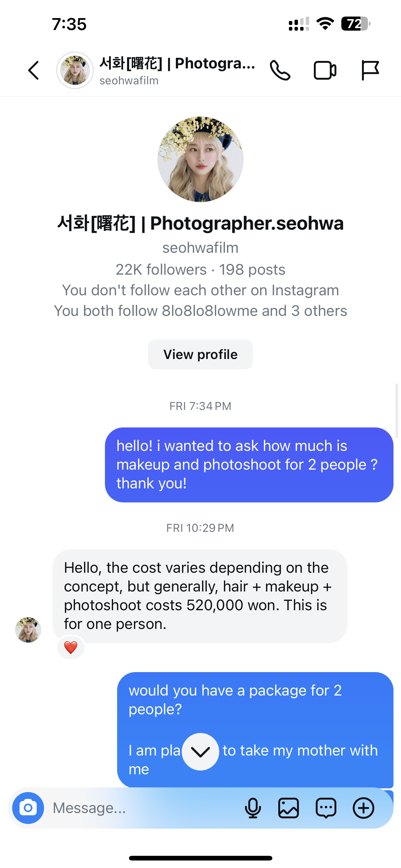Start an audio call with seohwafilm

pos(280,70)
